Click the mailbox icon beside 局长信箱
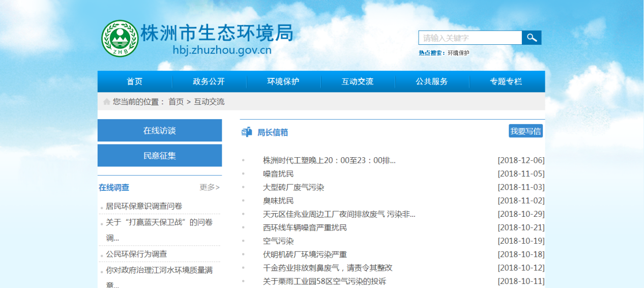Screen dimensions: 644x288 pyautogui.click(x=247, y=132)
